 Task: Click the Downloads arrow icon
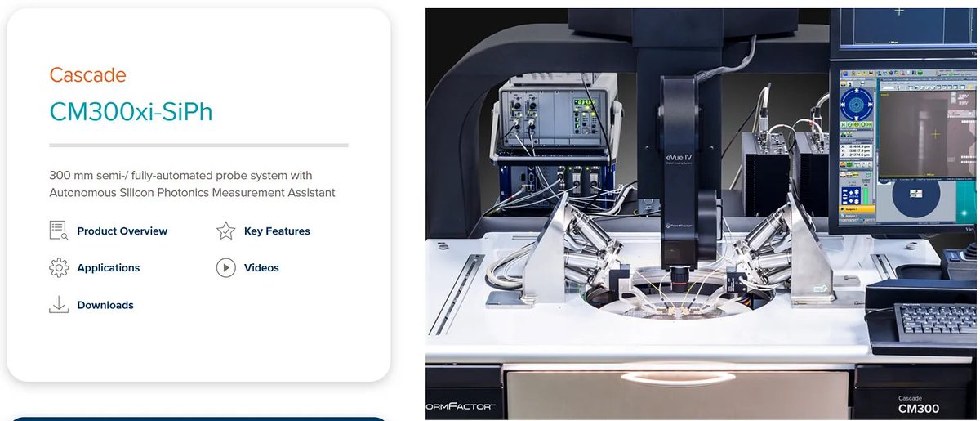tap(58, 305)
